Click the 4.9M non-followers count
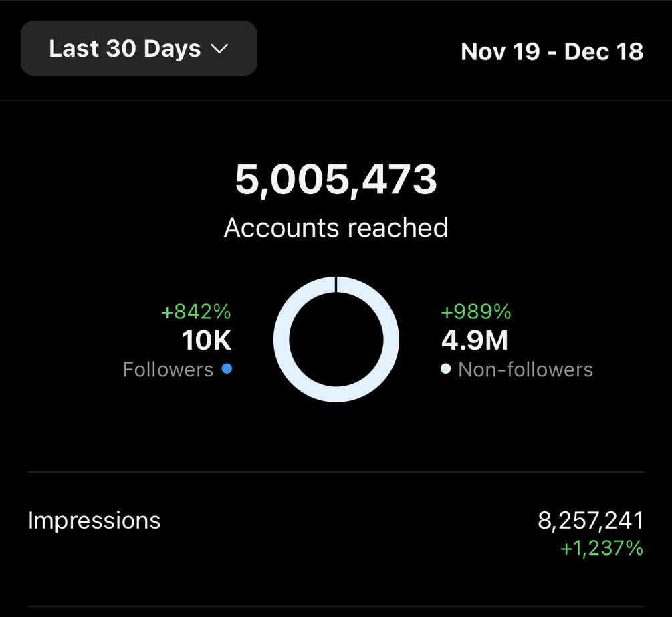This screenshot has height=617, width=672. 475,341
